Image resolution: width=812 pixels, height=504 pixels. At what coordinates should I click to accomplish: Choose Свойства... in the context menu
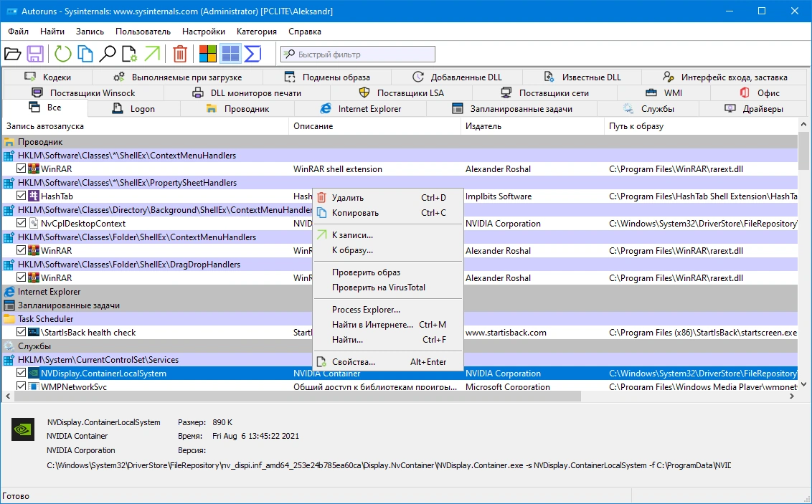[354, 362]
